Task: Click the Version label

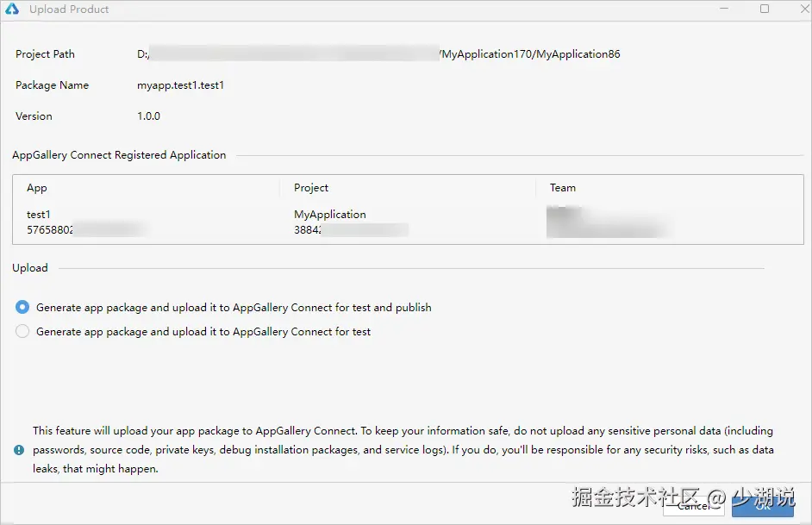Action: (x=34, y=116)
